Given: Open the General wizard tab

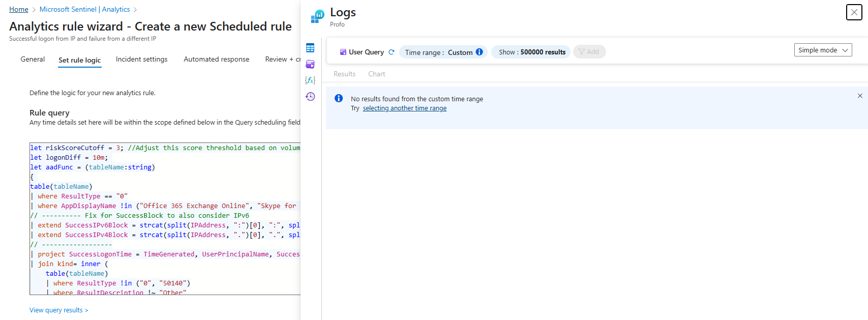Looking at the screenshot, I should [x=33, y=60].
